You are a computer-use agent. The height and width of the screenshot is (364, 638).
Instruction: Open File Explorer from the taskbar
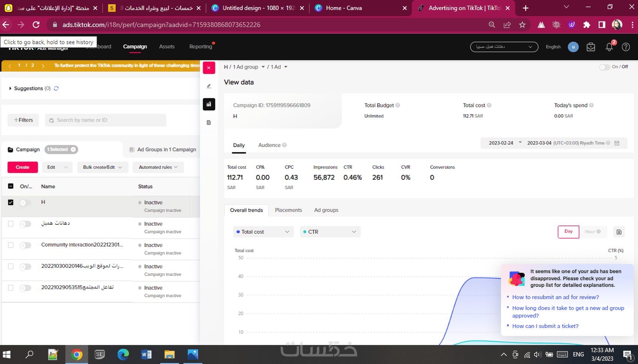point(170,355)
